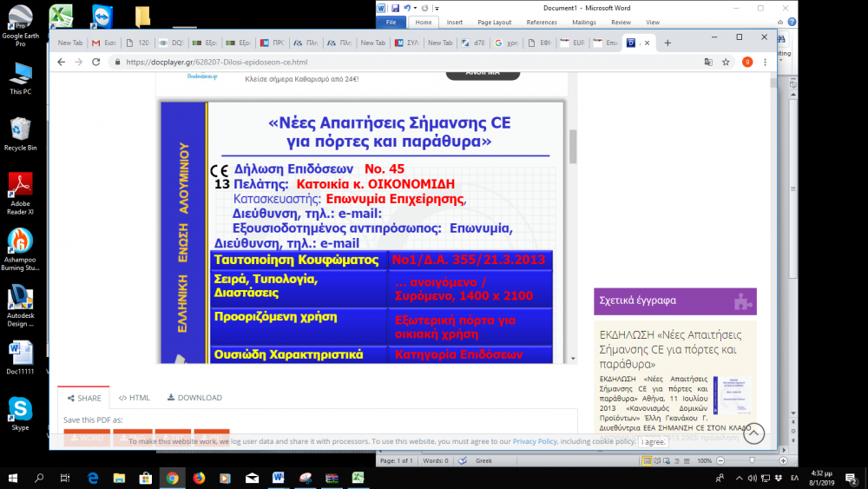Open the Skype desktop shortcut
This screenshot has width=868, height=489.
(21, 413)
